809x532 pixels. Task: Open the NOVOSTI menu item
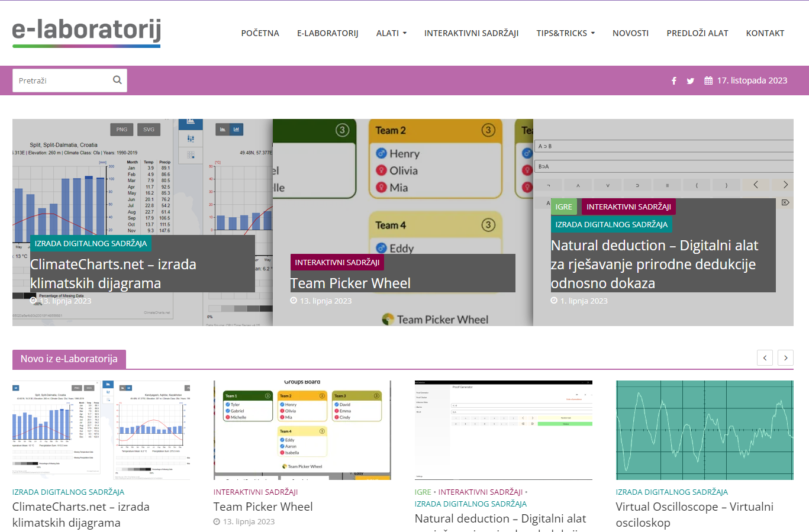630,33
